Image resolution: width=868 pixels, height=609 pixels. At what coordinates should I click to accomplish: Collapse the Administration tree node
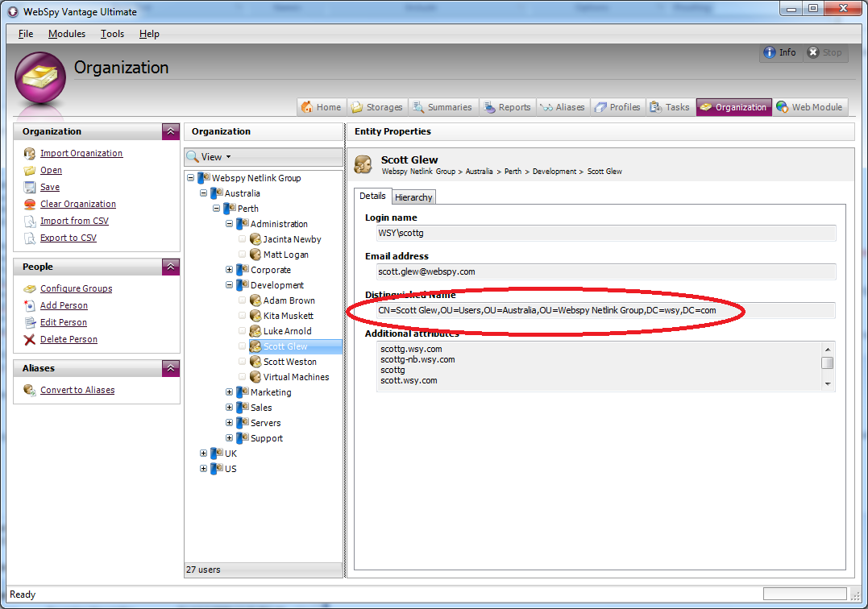(229, 224)
